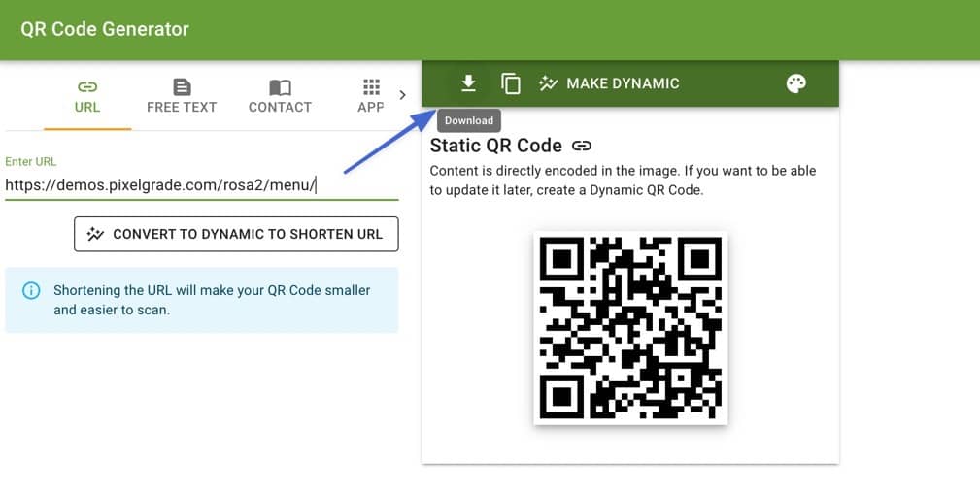Click the Download icon in the green toolbar
This screenshot has height=494, width=980.
click(x=468, y=83)
